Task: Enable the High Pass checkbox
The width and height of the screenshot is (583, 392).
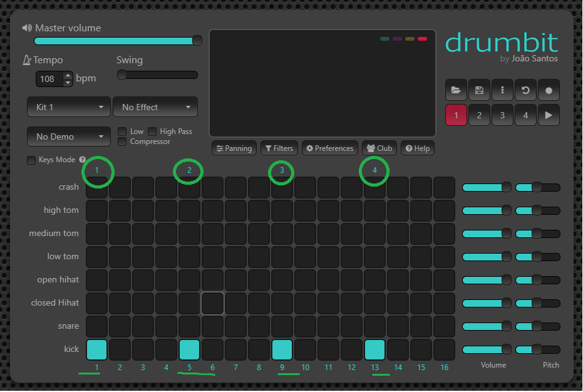Action: click(x=152, y=132)
